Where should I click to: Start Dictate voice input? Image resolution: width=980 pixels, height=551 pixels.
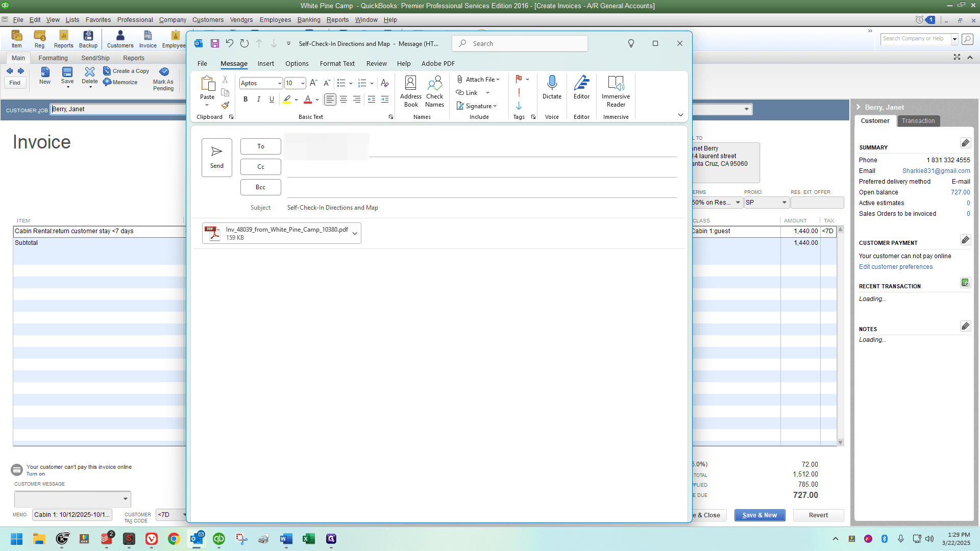point(552,88)
